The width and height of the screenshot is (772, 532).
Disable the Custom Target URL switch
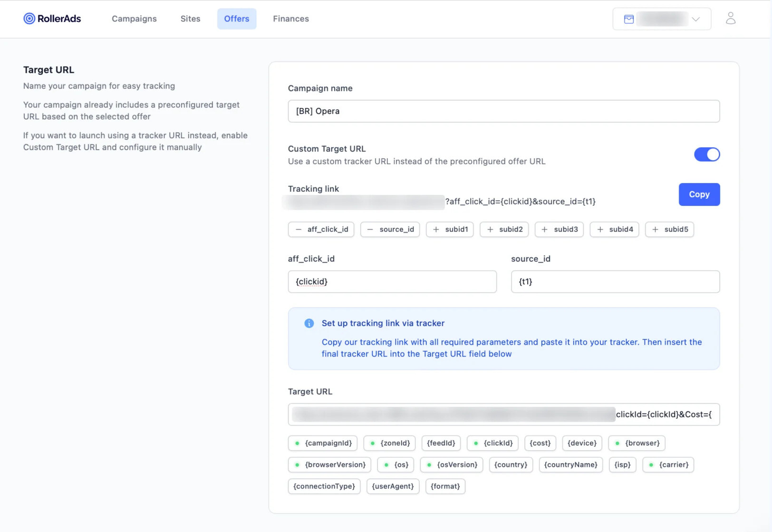point(707,155)
